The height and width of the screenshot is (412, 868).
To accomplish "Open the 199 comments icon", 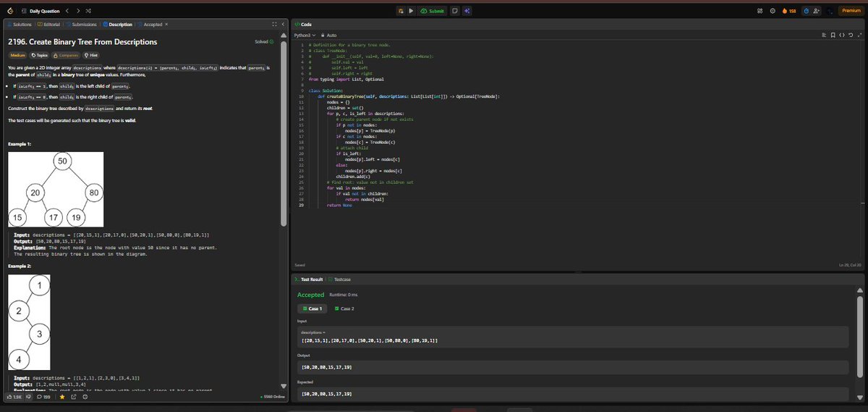I will pyautogui.click(x=43, y=397).
